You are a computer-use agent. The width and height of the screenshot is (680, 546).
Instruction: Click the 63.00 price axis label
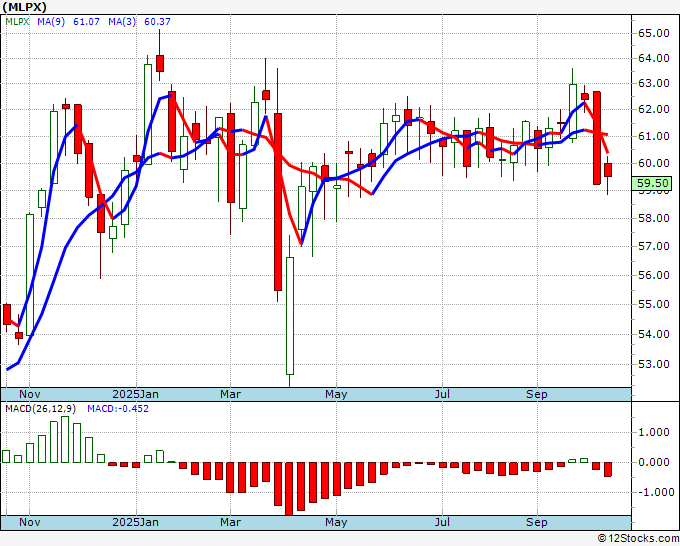[x=653, y=83]
